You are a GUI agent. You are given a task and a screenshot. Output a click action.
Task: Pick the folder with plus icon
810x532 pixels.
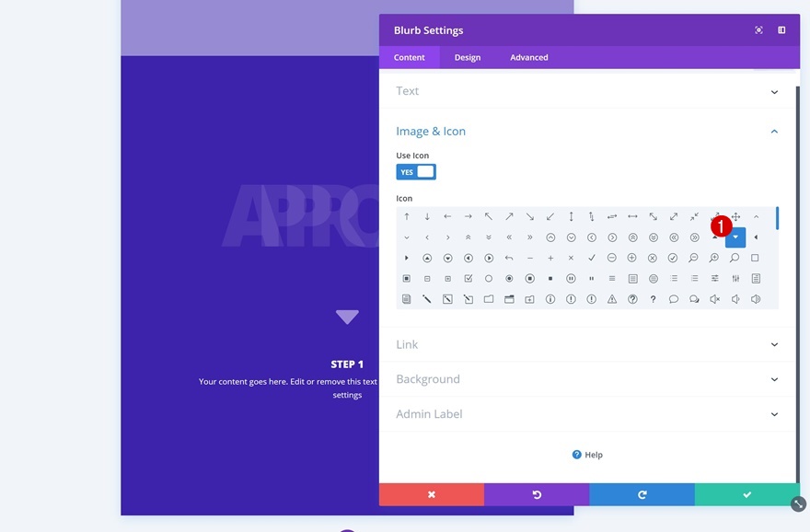click(529, 299)
